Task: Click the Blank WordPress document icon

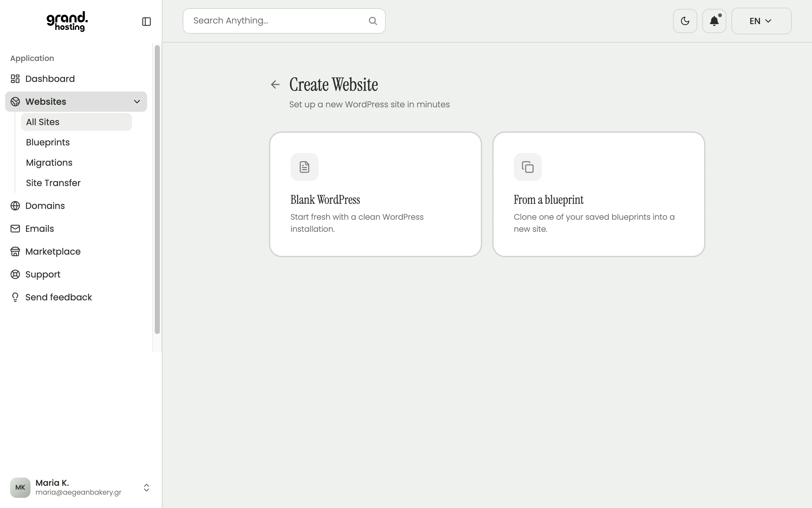Action: pos(304,167)
